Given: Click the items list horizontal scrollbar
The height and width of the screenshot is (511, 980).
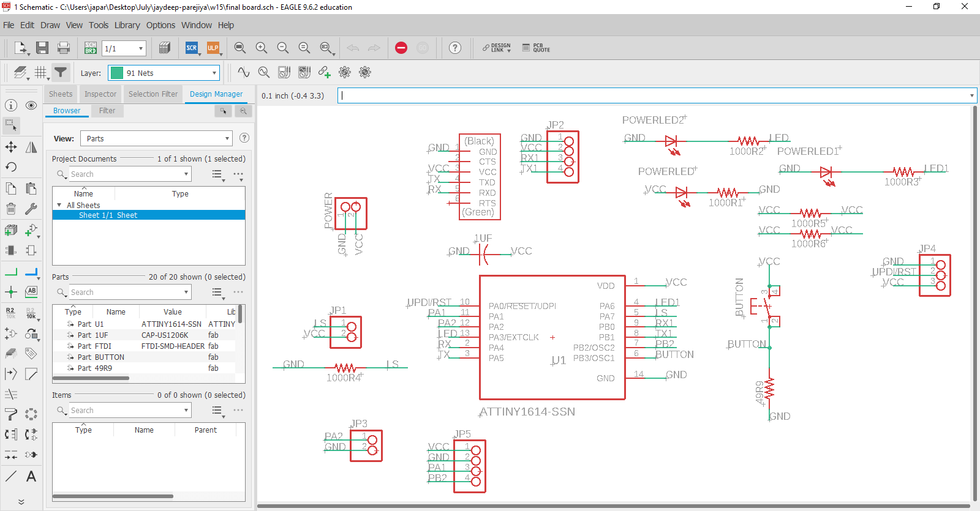Looking at the screenshot, I should [113, 496].
